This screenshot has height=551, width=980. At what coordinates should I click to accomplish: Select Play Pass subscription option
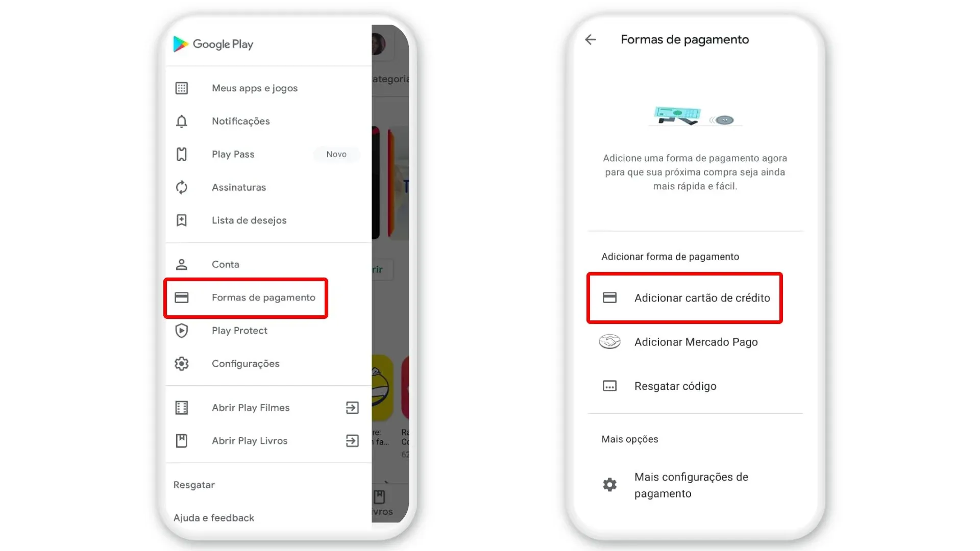(233, 154)
